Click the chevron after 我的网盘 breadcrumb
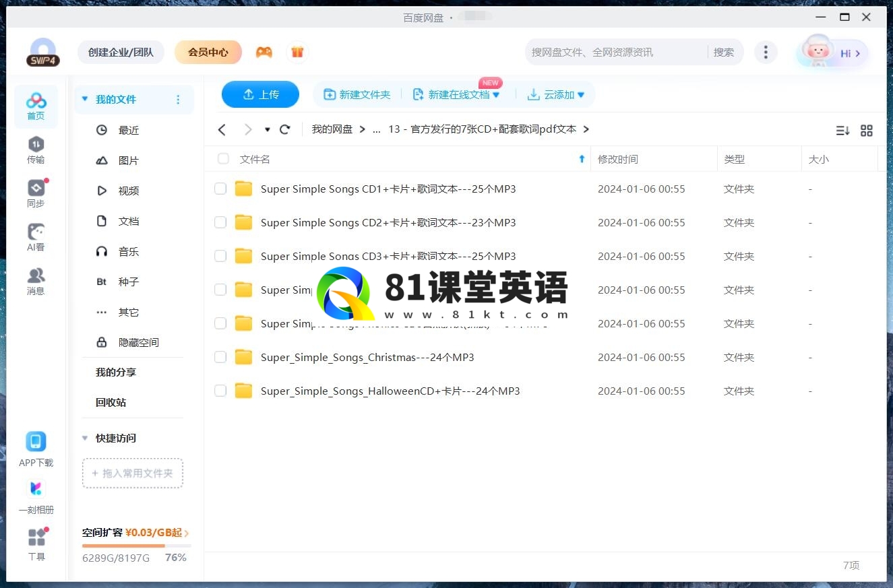 coord(362,129)
